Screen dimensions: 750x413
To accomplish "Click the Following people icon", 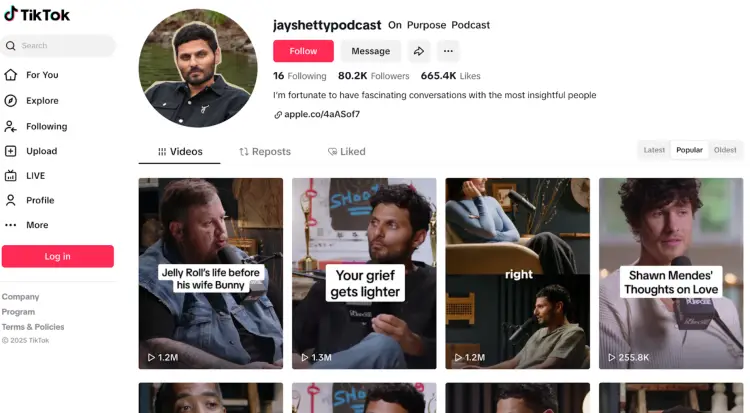I will point(11,126).
